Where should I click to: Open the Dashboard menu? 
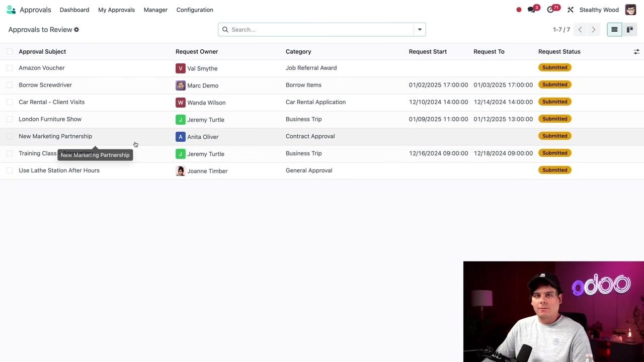74,10
